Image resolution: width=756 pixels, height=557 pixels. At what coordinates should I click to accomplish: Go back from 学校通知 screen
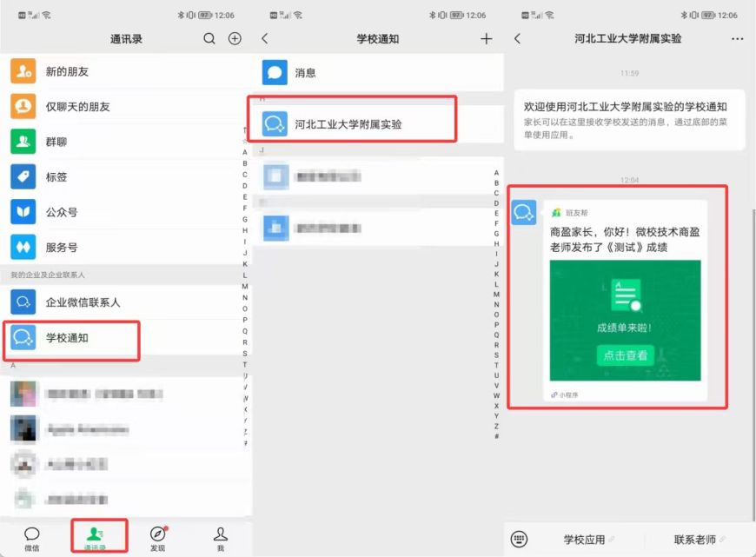[x=265, y=39]
